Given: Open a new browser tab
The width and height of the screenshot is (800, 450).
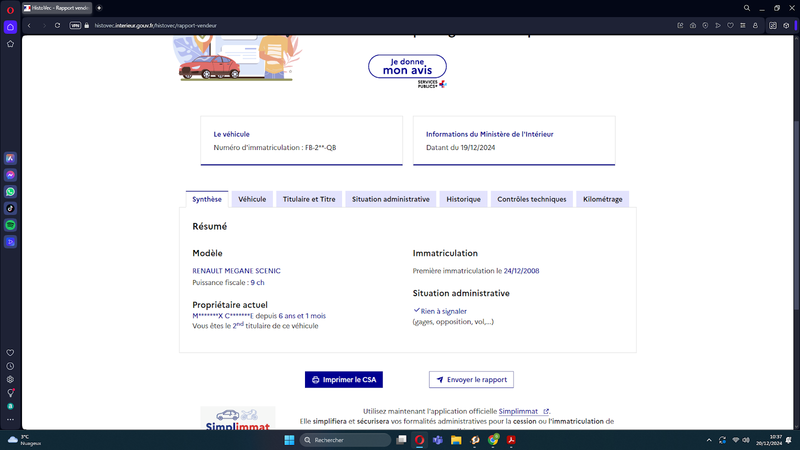Looking at the screenshot, I should pos(99,8).
